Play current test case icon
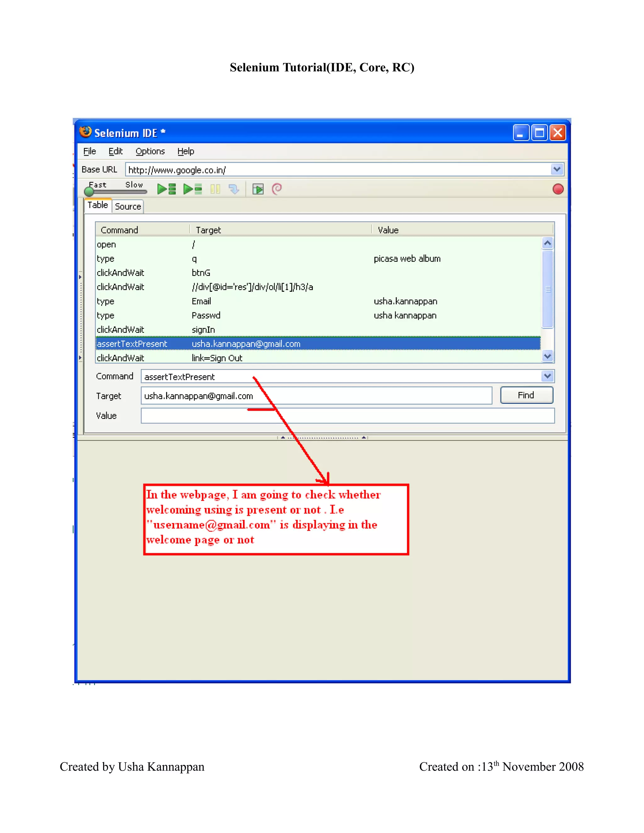The image size is (644, 833). 192,189
